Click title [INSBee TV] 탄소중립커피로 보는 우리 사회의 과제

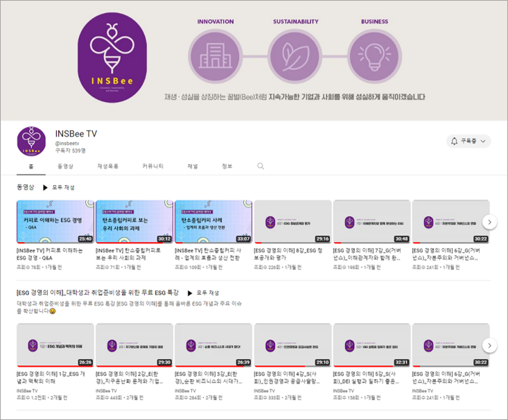[128, 254]
